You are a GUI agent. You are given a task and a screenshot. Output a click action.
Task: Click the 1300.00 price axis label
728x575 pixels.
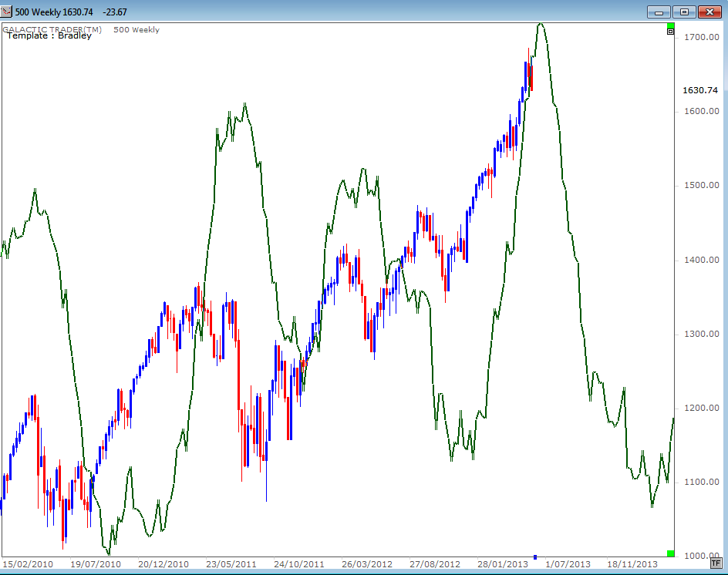coord(702,334)
